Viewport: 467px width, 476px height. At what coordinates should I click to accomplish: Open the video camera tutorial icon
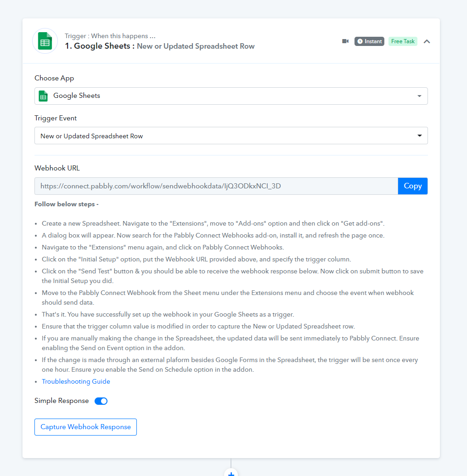click(x=345, y=41)
